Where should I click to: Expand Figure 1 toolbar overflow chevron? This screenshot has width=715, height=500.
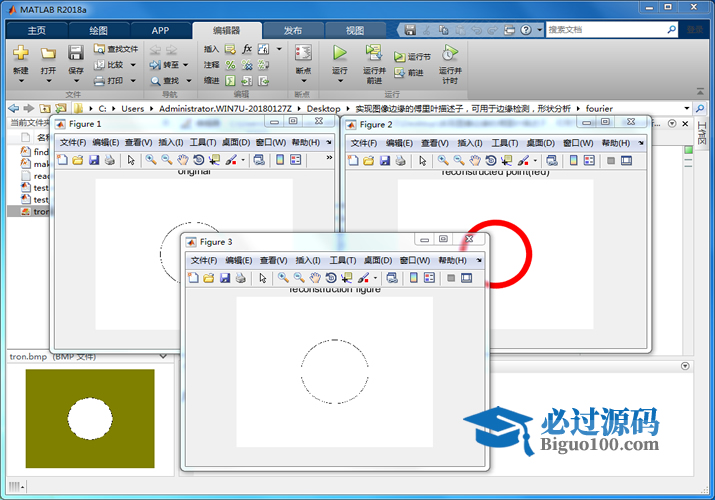(329, 158)
